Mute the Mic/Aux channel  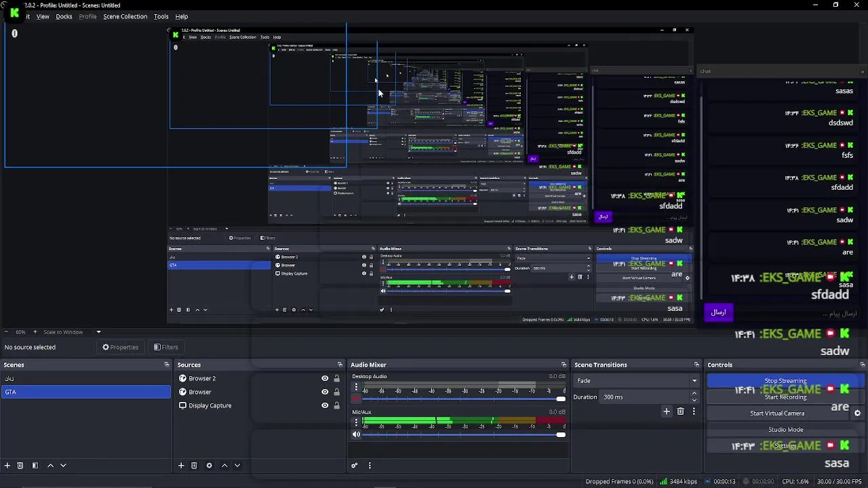coord(357,434)
